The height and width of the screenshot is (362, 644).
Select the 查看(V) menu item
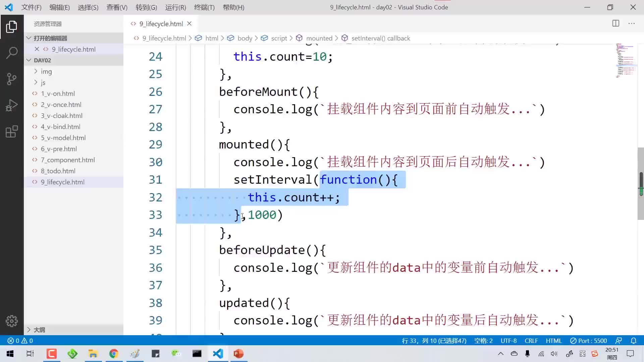click(117, 7)
